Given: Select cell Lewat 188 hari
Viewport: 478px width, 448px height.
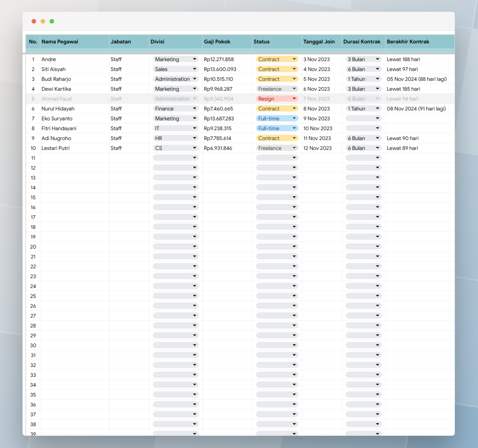Looking at the screenshot, I should [420, 59].
